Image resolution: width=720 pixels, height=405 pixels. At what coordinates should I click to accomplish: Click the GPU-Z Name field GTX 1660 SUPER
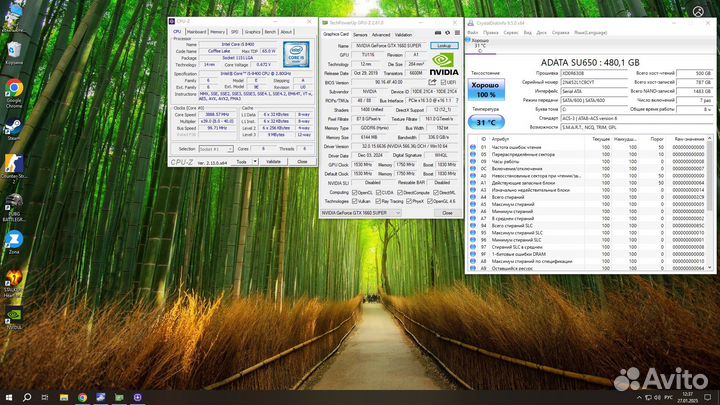tap(389, 45)
